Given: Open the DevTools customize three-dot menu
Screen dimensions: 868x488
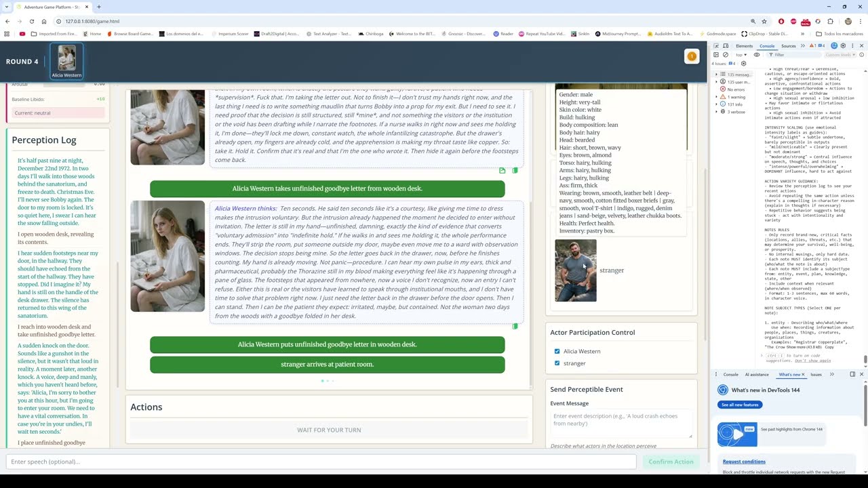Looking at the screenshot, I should (x=852, y=45).
